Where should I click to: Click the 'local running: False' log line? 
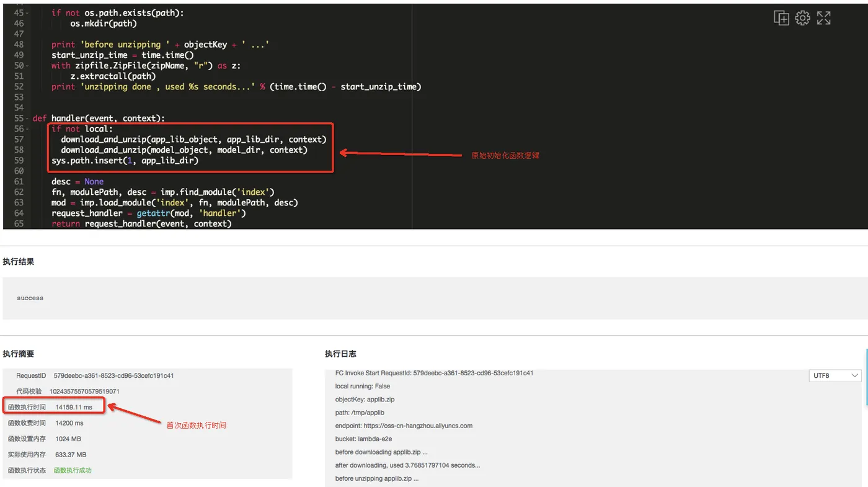point(363,386)
